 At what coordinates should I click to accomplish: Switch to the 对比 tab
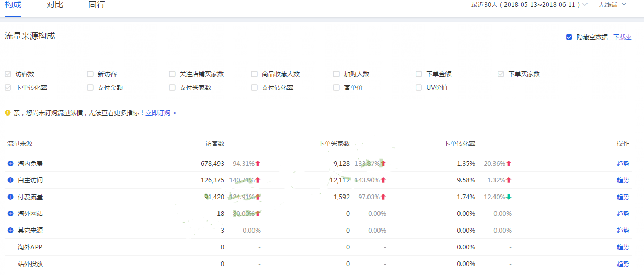click(55, 5)
